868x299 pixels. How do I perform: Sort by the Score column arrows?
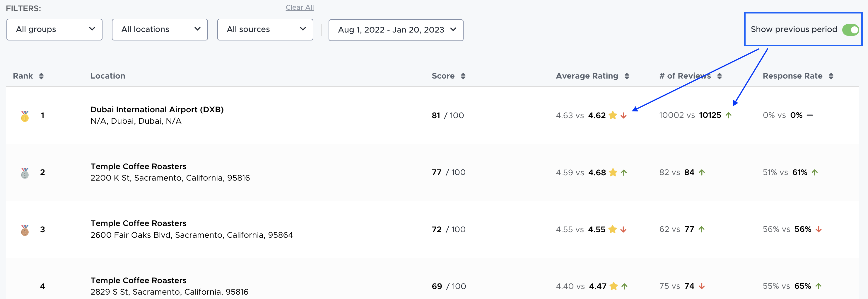[463, 76]
